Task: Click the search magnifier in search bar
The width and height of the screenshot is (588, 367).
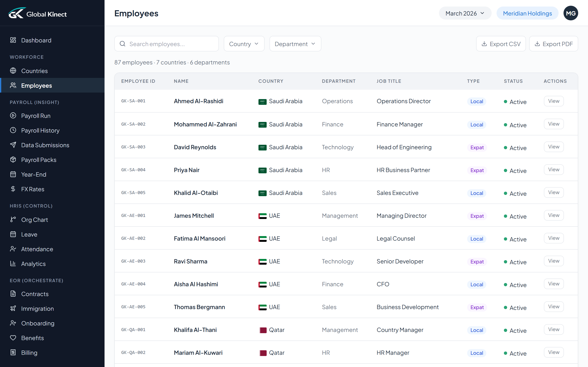Action: (123, 44)
